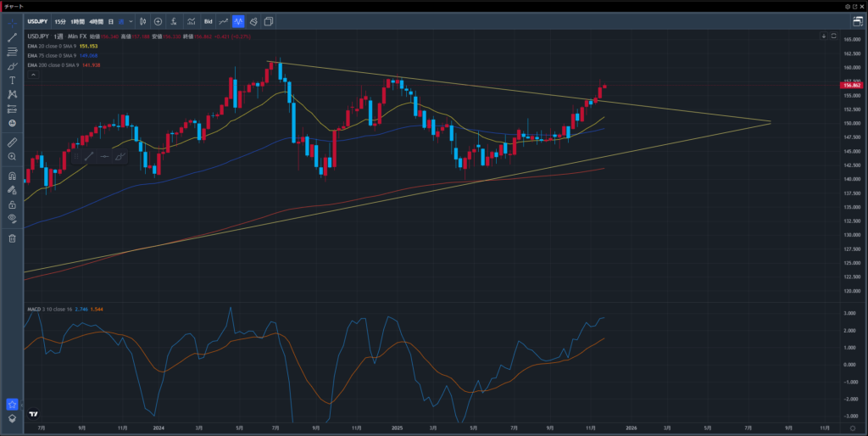
Task: Switch to the 15分 timeframe
Action: tap(60, 21)
